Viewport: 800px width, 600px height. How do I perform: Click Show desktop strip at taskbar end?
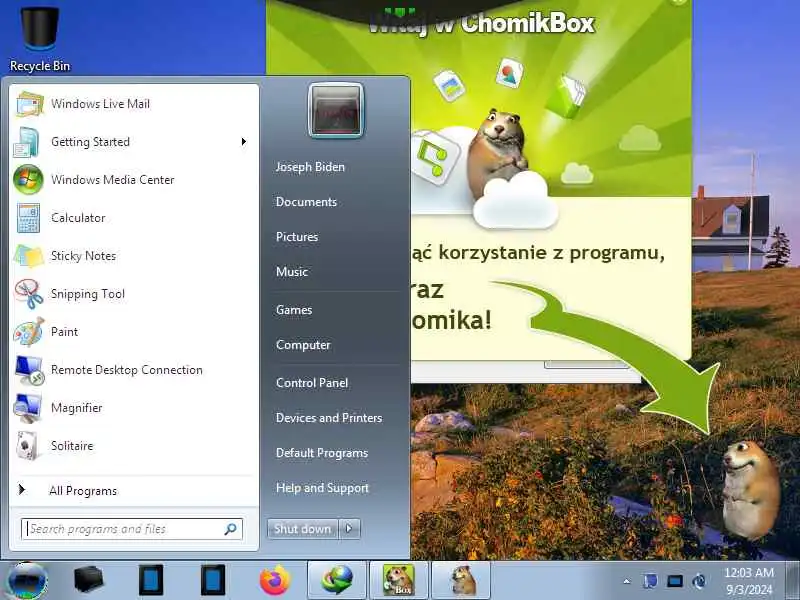tap(793, 581)
